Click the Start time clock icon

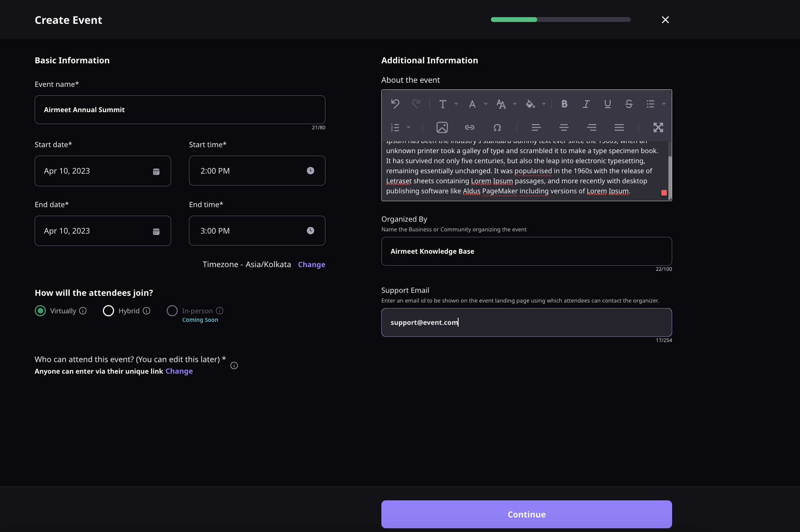(x=311, y=171)
